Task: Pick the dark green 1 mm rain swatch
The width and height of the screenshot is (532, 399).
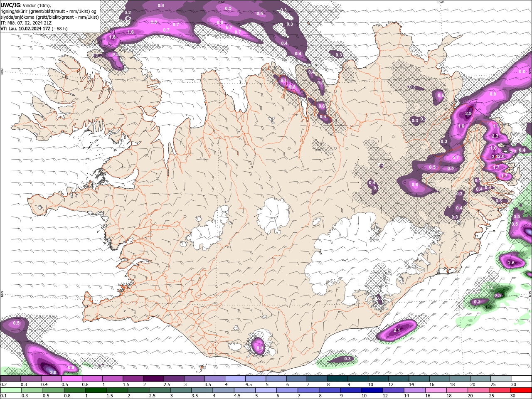Action: coord(96,390)
